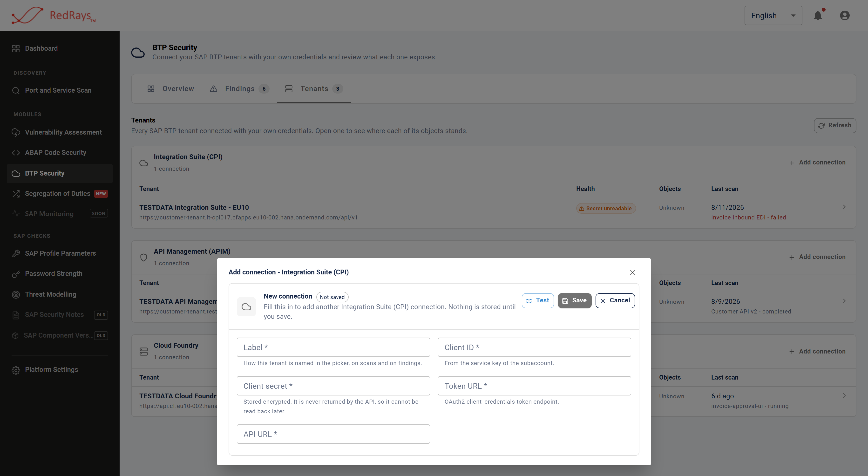Click the Cloud Foundry server icon
Viewport: 868px width, 476px height.
(143, 352)
